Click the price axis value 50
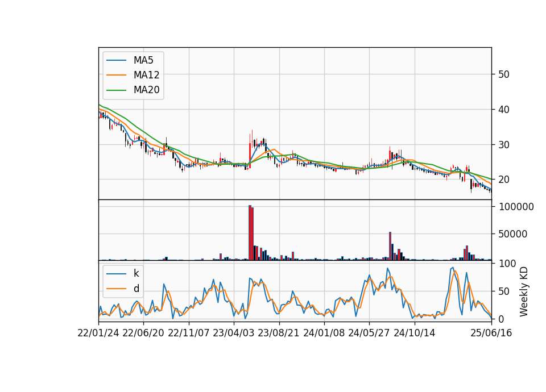 pyautogui.click(x=504, y=74)
